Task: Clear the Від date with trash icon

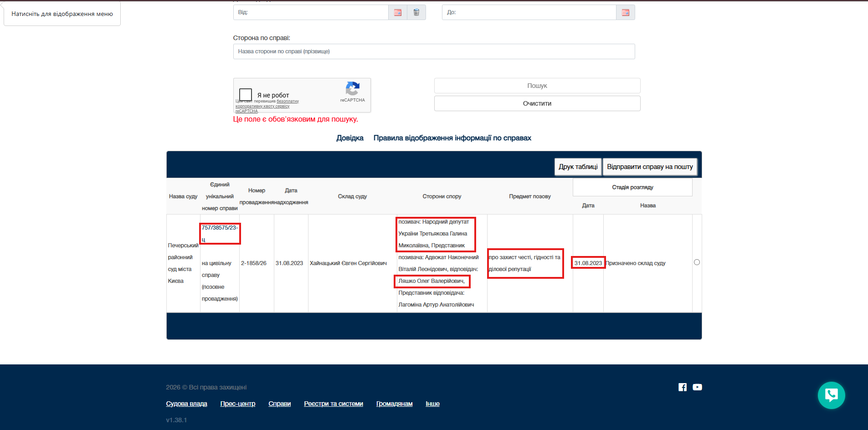Action: pyautogui.click(x=416, y=12)
